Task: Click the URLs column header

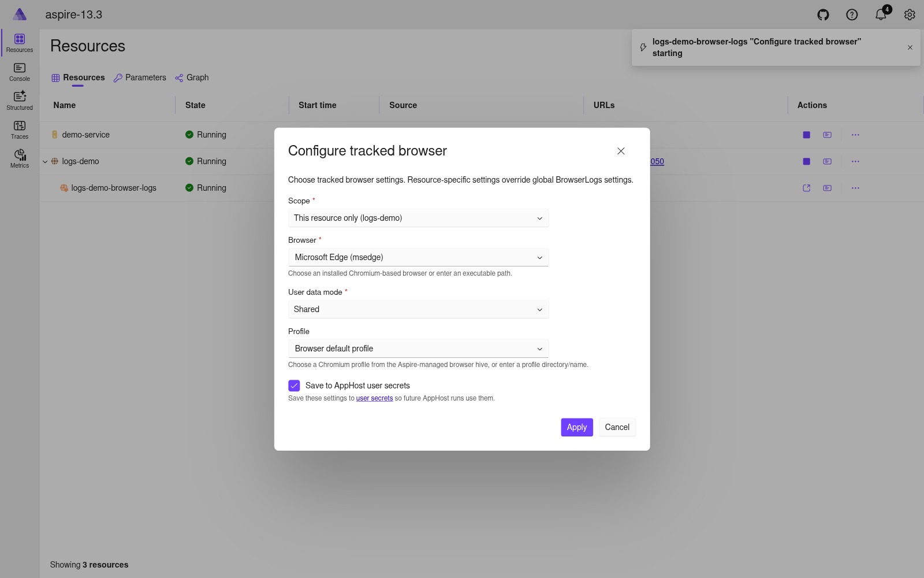Action: pos(604,105)
